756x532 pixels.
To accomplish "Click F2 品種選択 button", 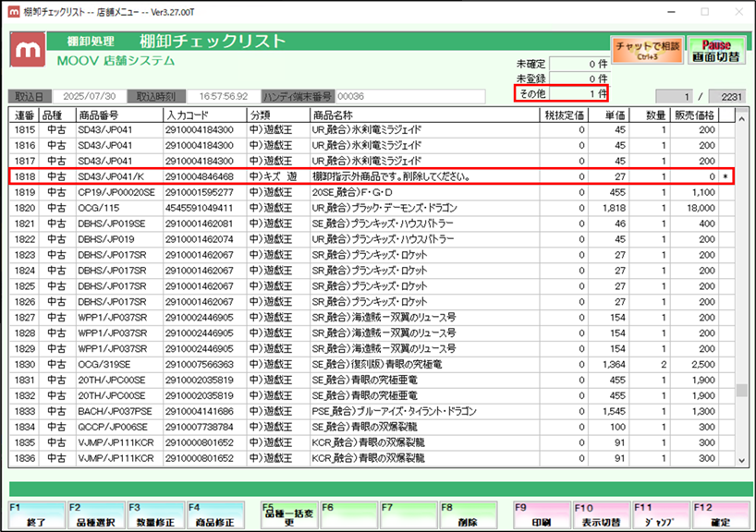I will pyautogui.click(x=96, y=515).
